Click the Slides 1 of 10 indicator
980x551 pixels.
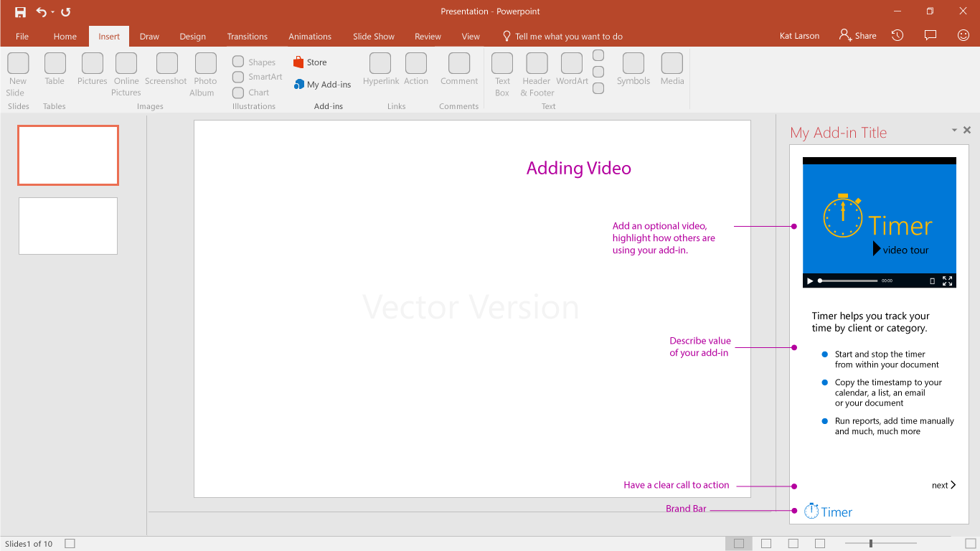pyautogui.click(x=29, y=544)
